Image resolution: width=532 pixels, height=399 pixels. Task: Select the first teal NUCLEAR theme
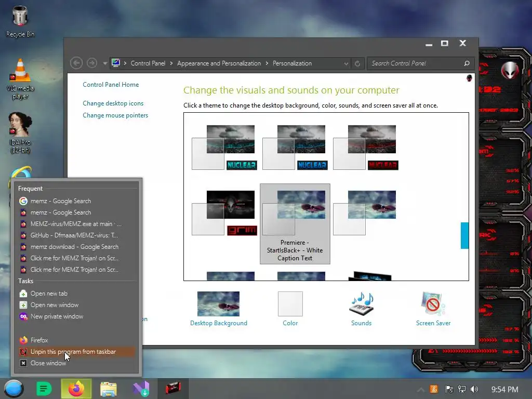(224, 148)
